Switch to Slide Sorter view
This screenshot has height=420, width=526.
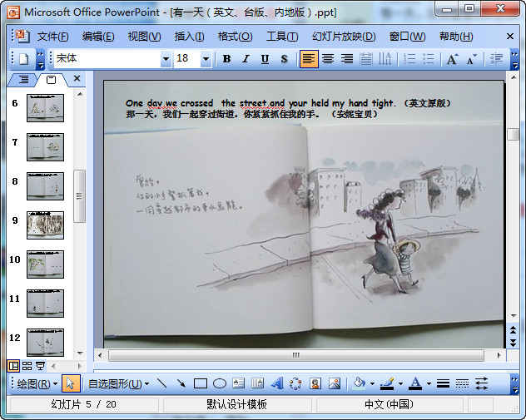(x=27, y=366)
